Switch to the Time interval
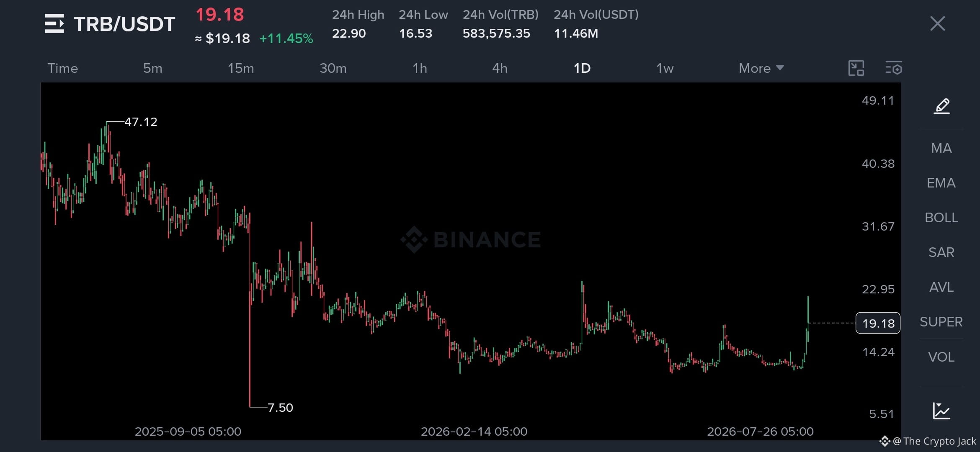 pyautogui.click(x=63, y=68)
